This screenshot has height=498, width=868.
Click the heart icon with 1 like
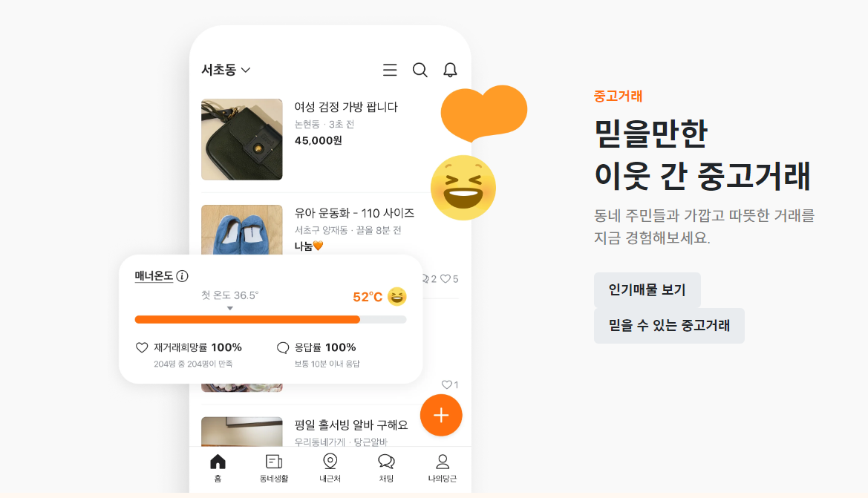pyautogui.click(x=447, y=384)
